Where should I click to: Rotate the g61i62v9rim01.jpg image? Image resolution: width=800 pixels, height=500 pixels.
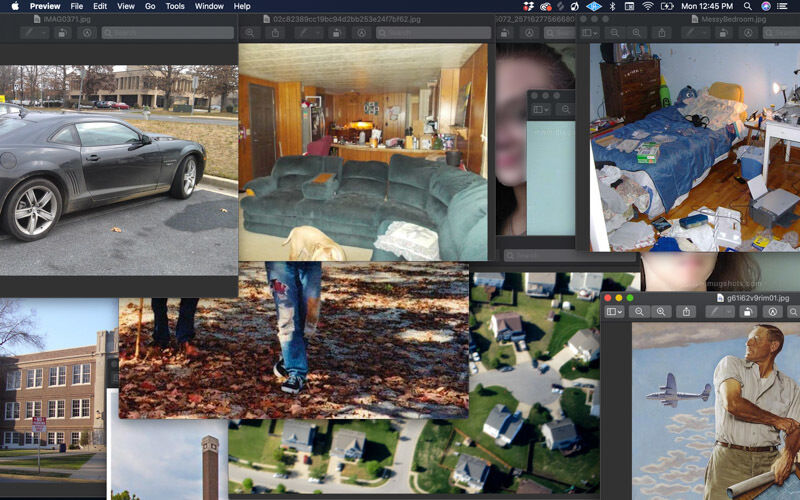pyautogui.click(x=748, y=312)
